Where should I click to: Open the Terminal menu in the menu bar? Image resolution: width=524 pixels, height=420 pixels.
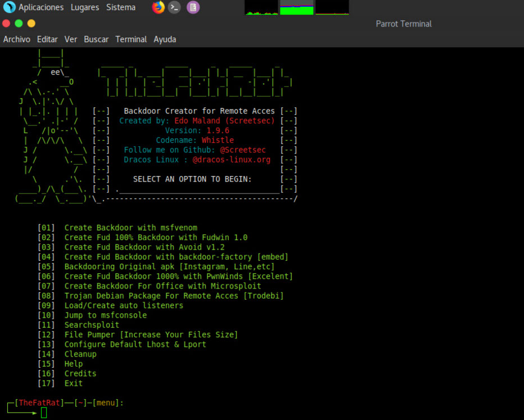tap(131, 39)
